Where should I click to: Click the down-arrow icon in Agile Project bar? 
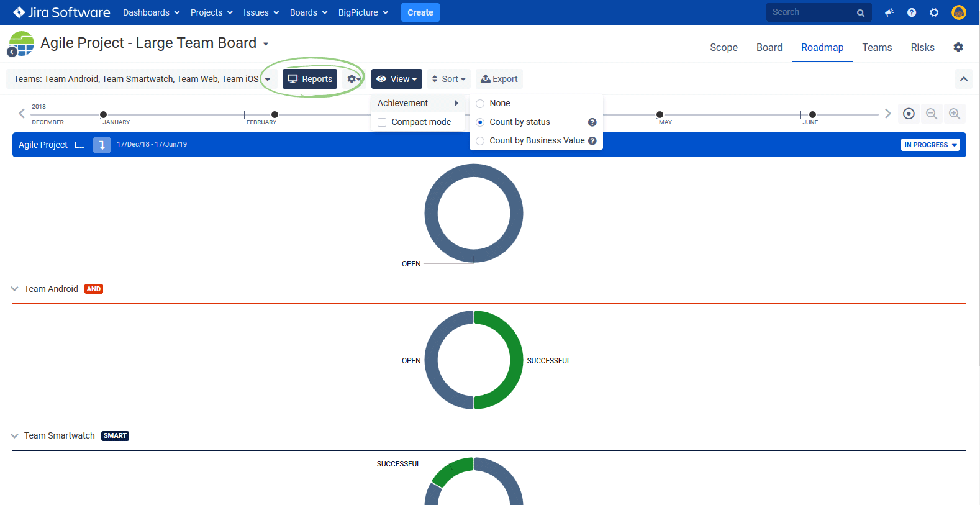coord(102,145)
